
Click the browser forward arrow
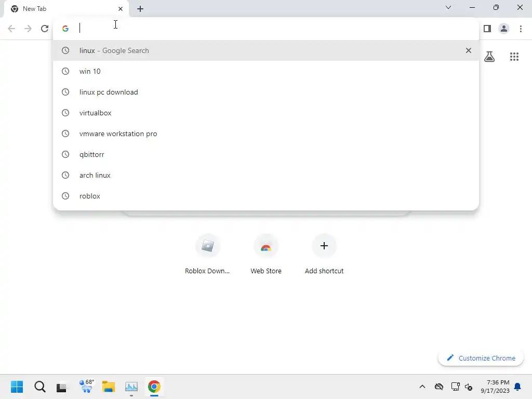click(28, 29)
